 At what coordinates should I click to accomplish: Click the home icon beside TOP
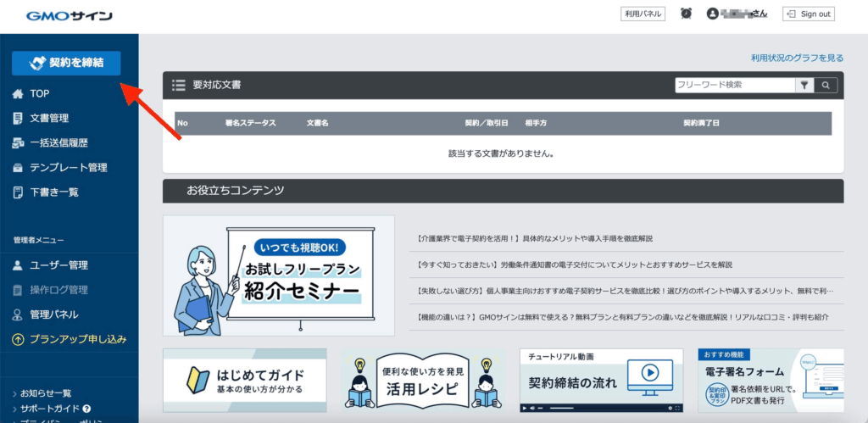tap(18, 93)
